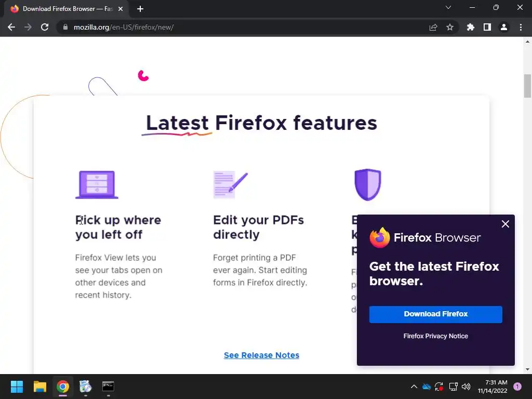532x399 pixels.
Task: Expand the tab search chevron
Action: 448,7
